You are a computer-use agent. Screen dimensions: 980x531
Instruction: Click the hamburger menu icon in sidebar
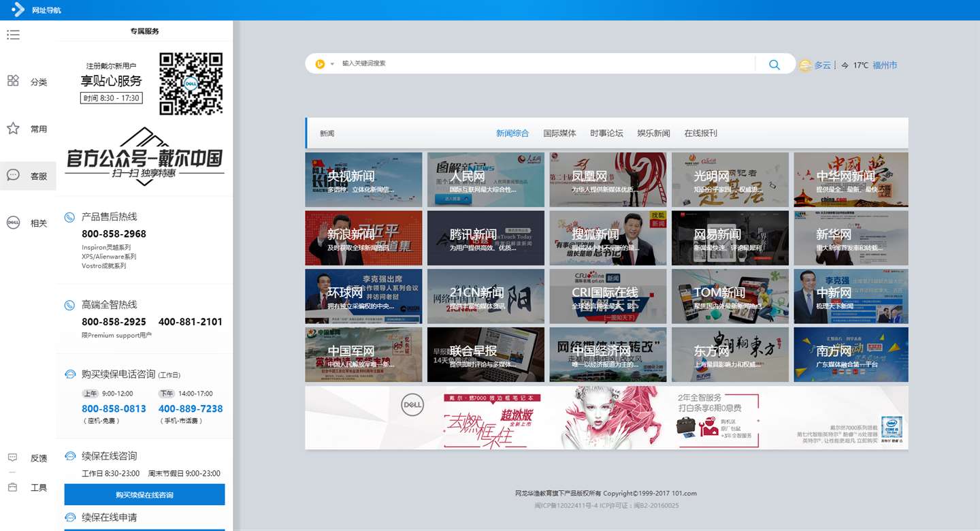coord(14,35)
